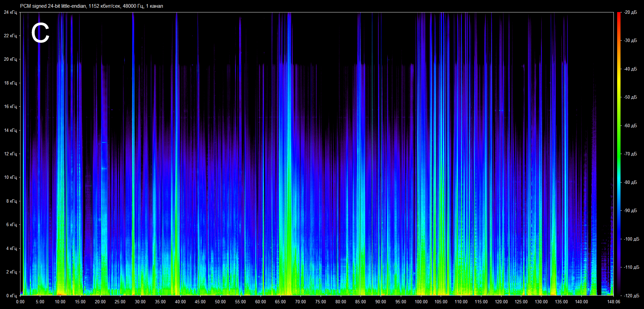The height and width of the screenshot is (309, 644).
Task: Click the 25:00 time axis label
Action: pyautogui.click(x=120, y=302)
